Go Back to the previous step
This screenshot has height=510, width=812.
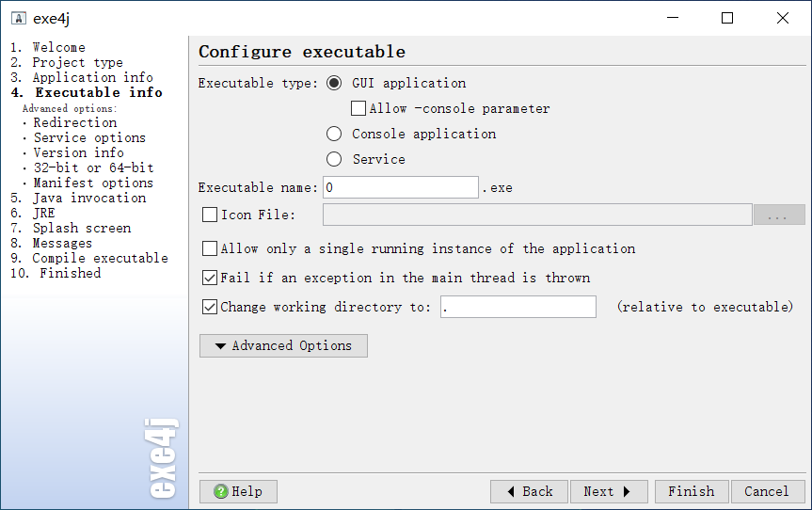tap(529, 491)
